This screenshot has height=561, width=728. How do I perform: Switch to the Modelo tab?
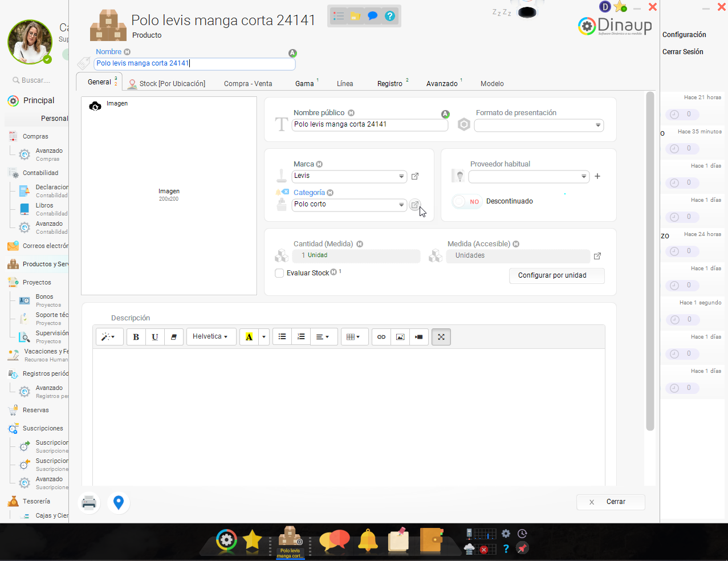click(492, 84)
